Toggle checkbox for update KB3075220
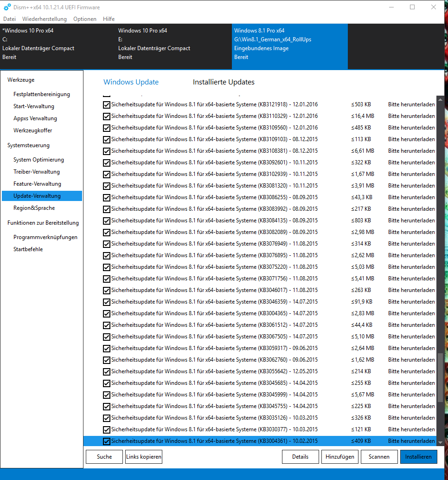Screen dimensions: 448x480 (x=106, y=267)
